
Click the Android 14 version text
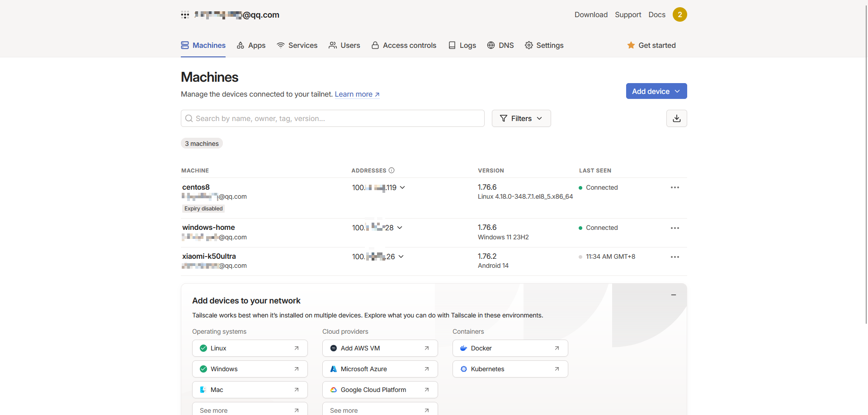[493, 266]
